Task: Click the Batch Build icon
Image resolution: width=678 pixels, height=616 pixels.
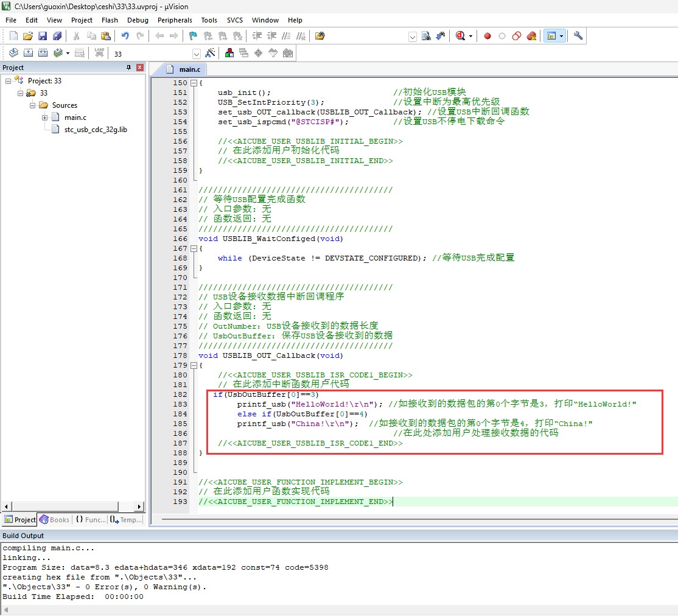Action: tap(57, 53)
